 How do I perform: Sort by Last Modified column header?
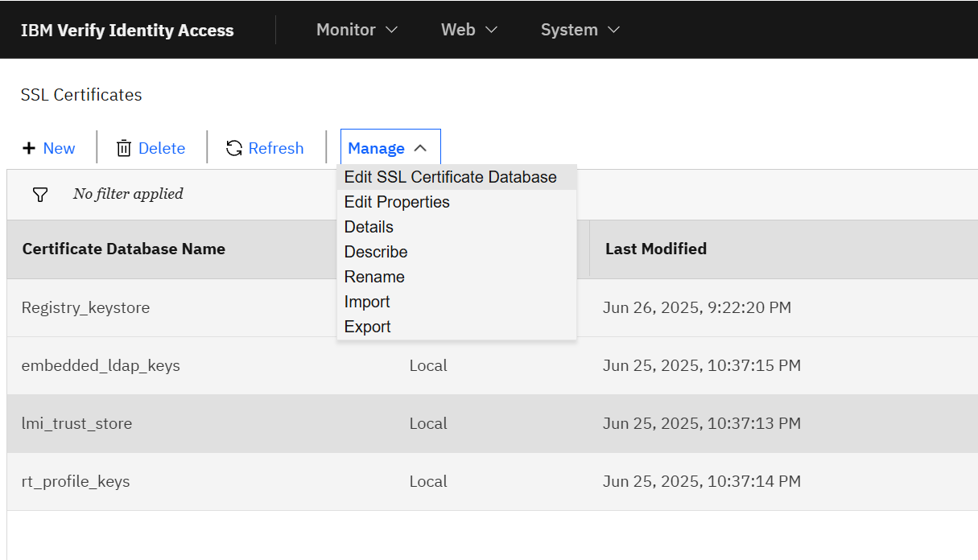[x=656, y=249]
